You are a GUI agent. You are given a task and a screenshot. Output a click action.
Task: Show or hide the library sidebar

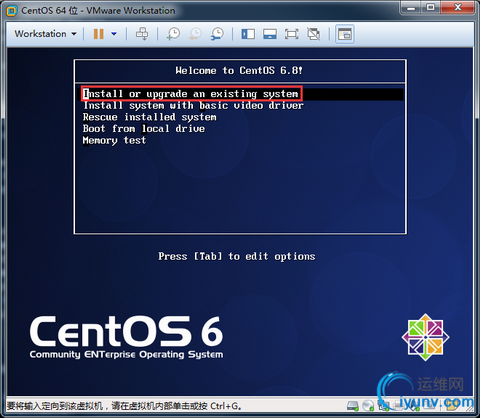(x=248, y=34)
